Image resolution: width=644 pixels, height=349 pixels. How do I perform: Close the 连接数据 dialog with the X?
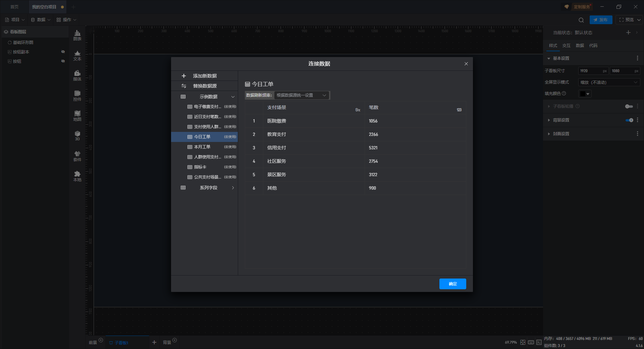click(x=466, y=64)
